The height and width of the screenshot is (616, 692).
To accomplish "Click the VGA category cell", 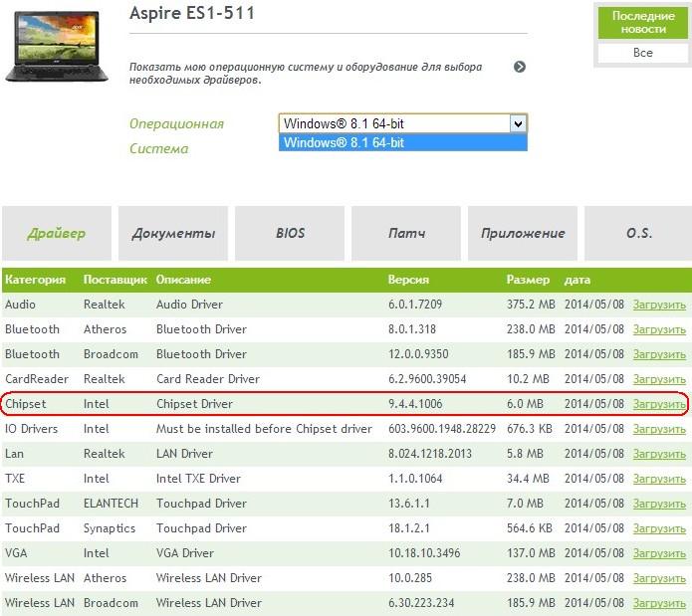I will pyautogui.click(x=16, y=553).
